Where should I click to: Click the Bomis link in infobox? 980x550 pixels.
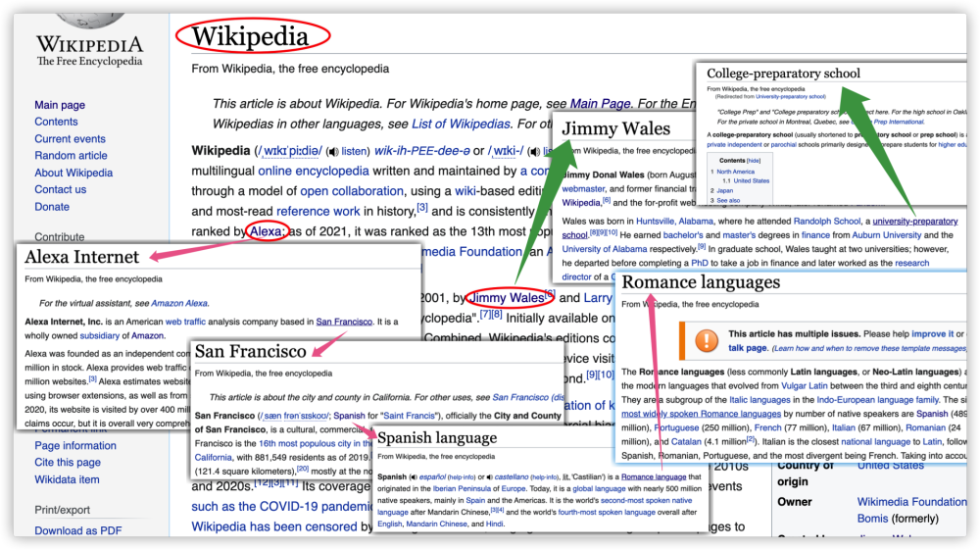[872, 519]
